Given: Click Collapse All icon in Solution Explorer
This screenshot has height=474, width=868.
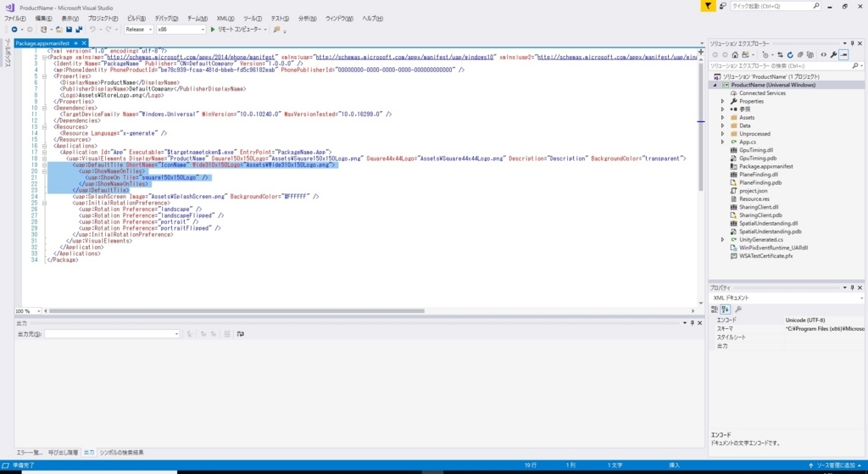Looking at the screenshot, I should click(x=800, y=55).
